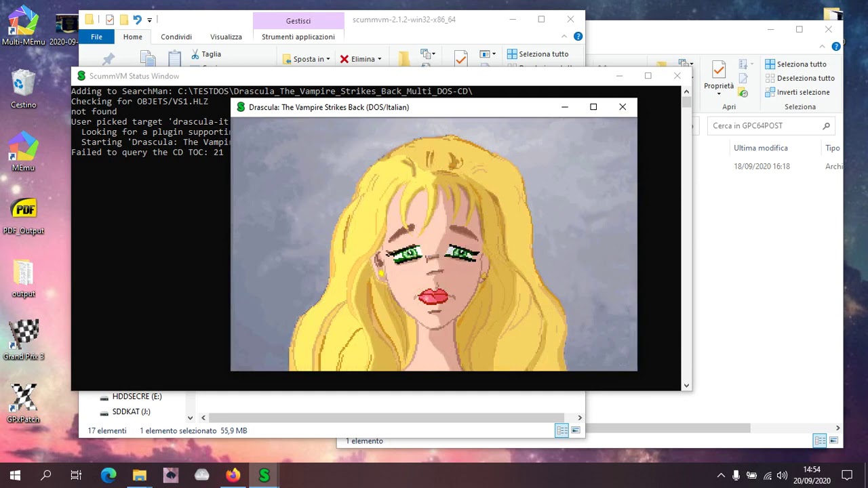Launch GPxPatch desktop shortcut

point(23,404)
